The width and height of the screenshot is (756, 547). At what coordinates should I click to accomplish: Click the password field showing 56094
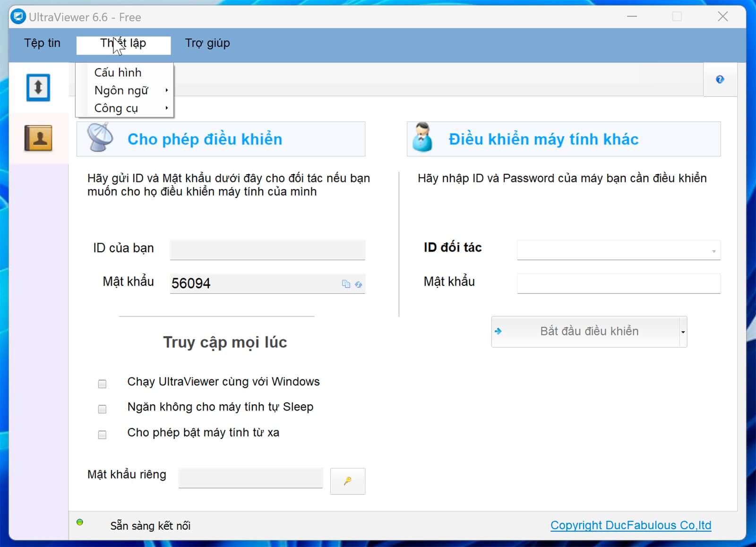tap(267, 283)
